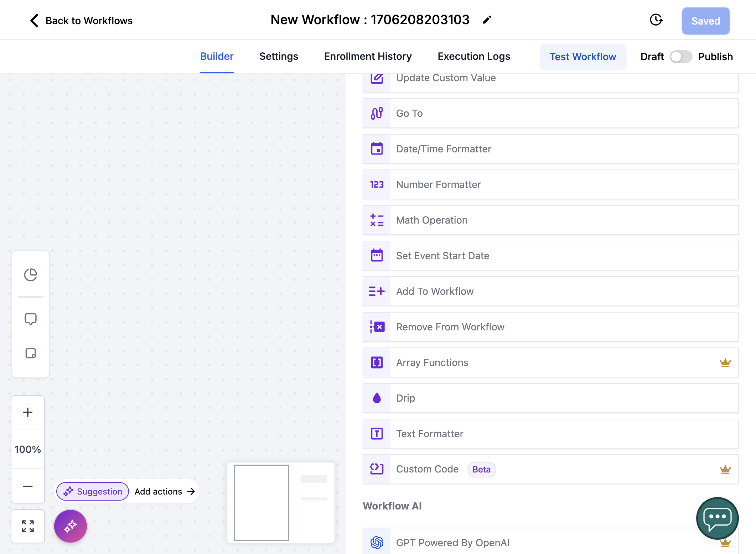Open the Execution Logs tab
The image size is (756, 554).
click(474, 56)
